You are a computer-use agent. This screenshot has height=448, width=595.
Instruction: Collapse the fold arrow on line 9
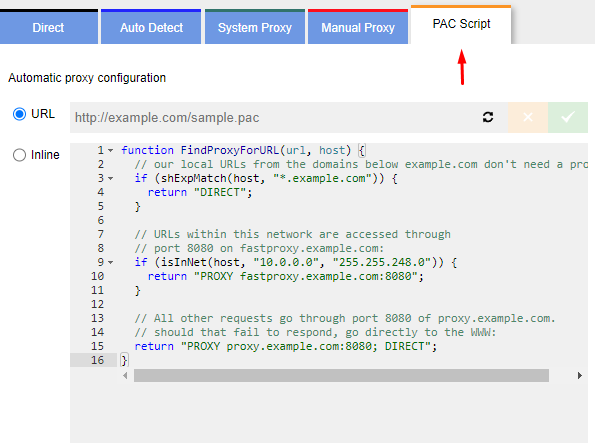110,262
